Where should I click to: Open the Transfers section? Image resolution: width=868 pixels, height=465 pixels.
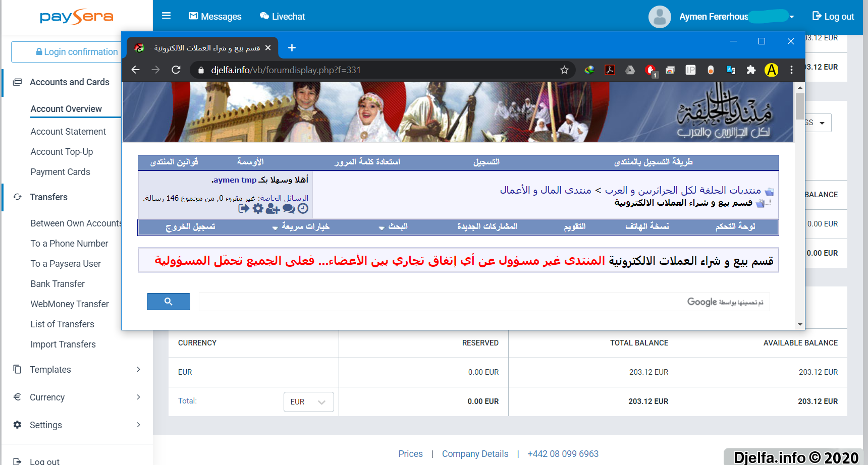coord(48,197)
